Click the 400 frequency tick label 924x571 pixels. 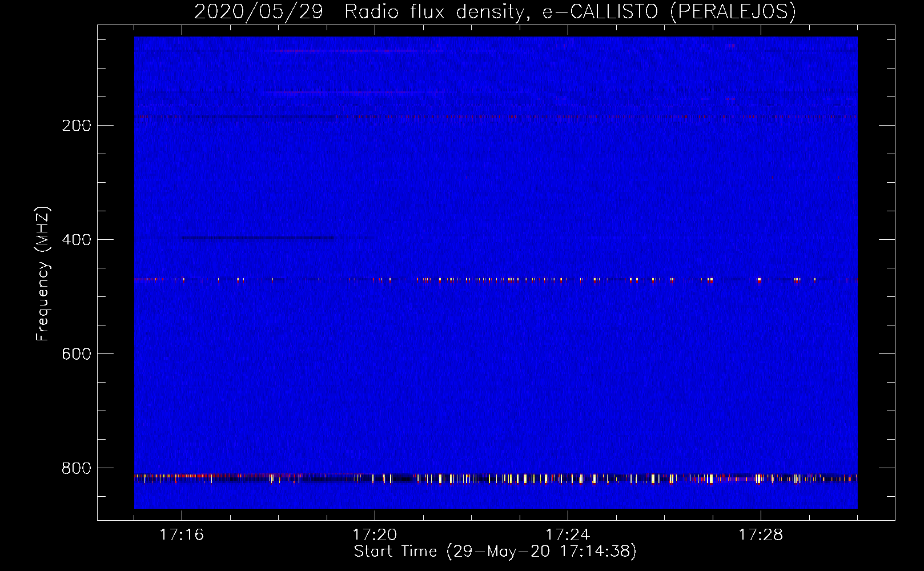coord(77,240)
